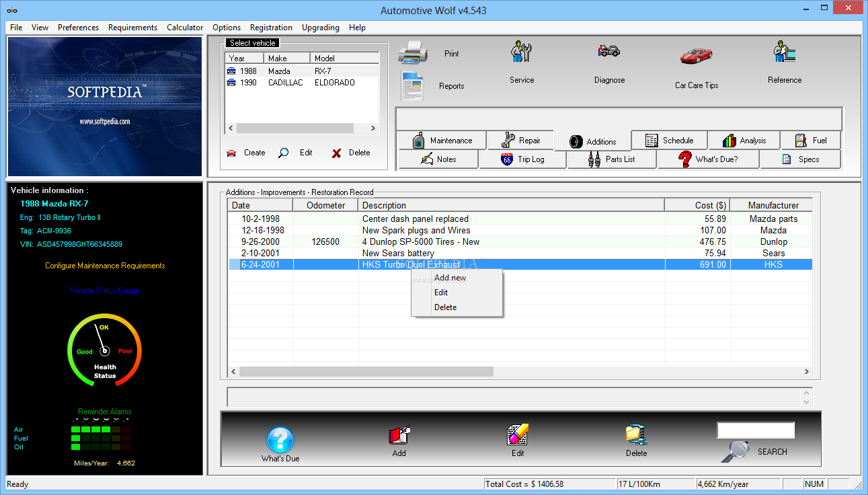868x495 pixels.
Task: Click the additions table right scroll arrow
Action: (x=807, y=371)
